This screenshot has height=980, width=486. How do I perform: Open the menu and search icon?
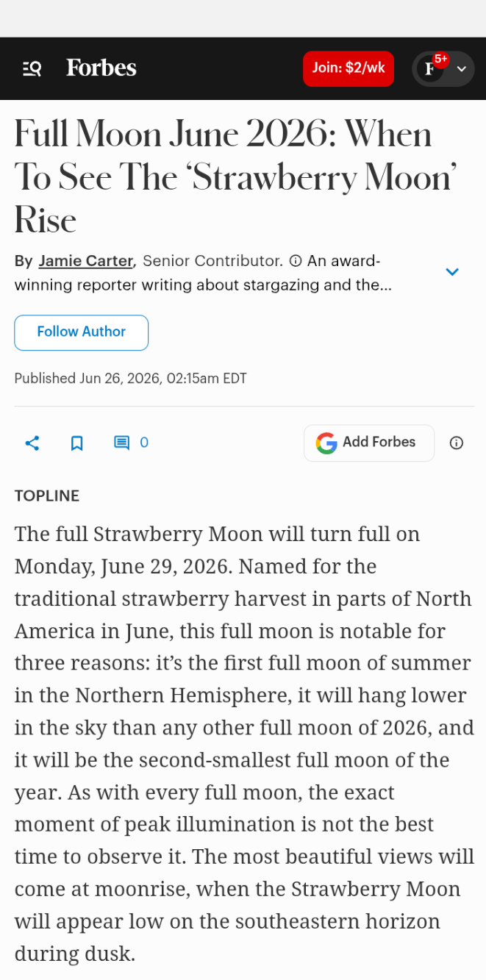[32, 68]
